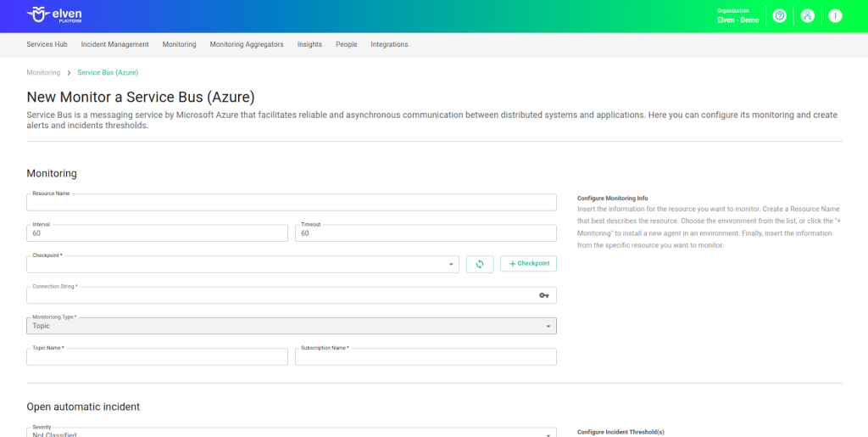Open the user profile avatar icon
Image resolution: width=868 pixels, height=437 pixels.
(x=835, y=16)
